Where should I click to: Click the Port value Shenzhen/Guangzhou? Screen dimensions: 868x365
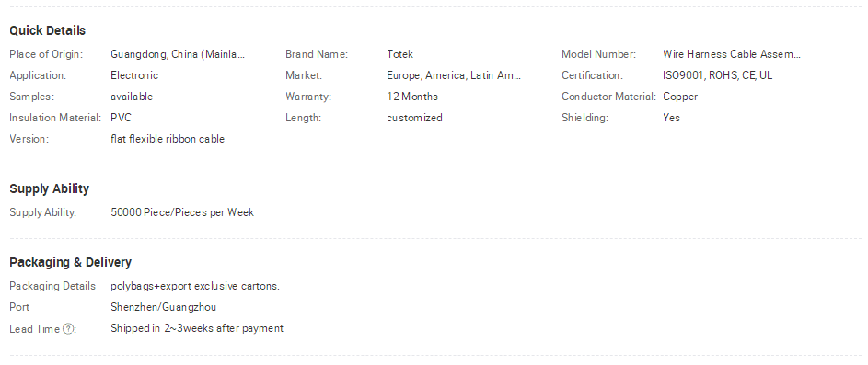(x=163, y=307)
